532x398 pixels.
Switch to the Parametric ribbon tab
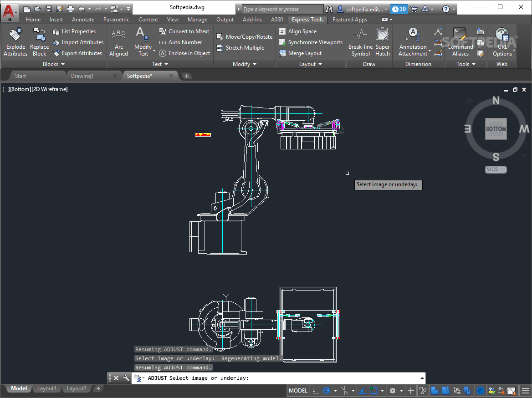click(117, 20)
